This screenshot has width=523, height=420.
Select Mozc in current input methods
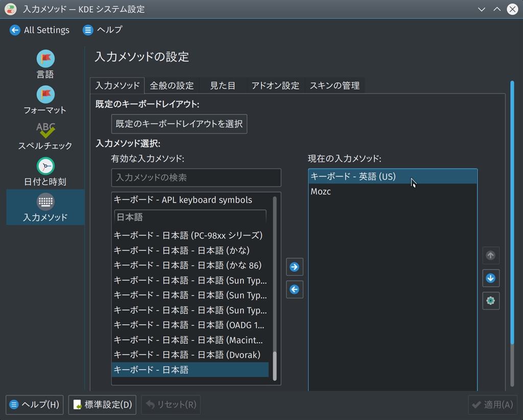pos(393,191)
